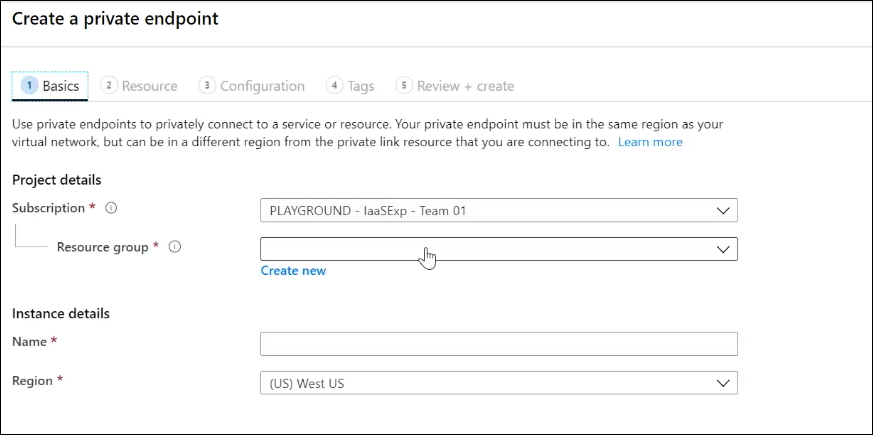Focus the Name input field

click(x=498, y=344)
